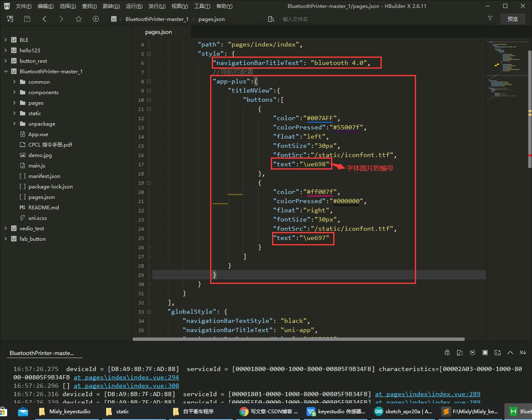Click the editor horizontal scrollbar
Viewport: 532px width, 420px height.
pyautogui.click(x=298, y=339)
